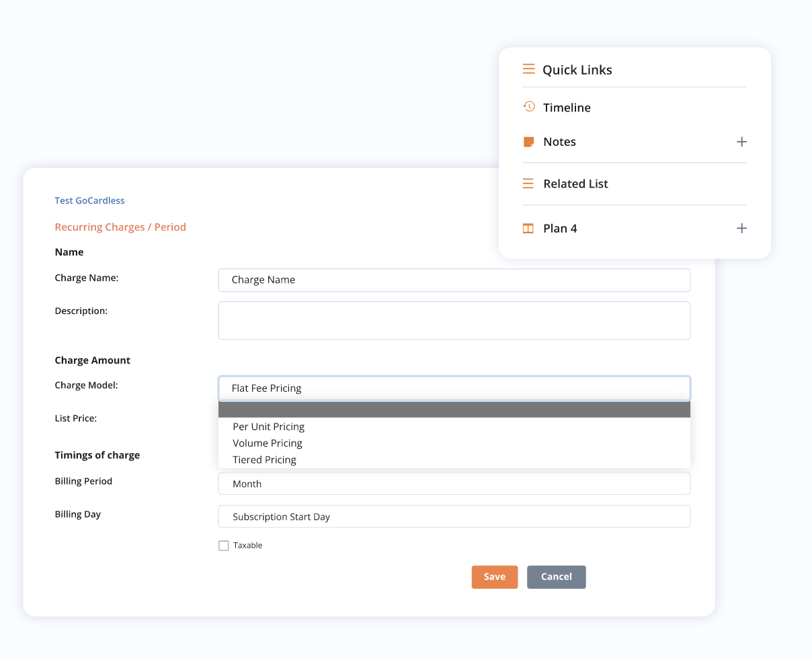812x660 pixels.
Task: Open the Timeline clock icon
Action: click(528, 106)
